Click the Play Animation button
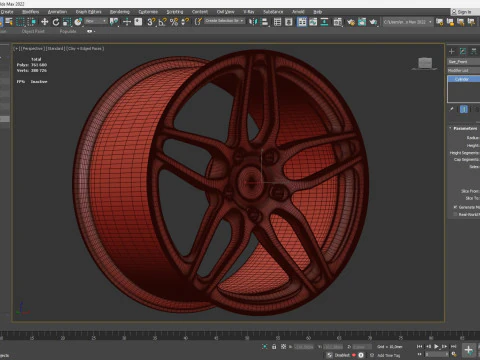 point(436,347)
